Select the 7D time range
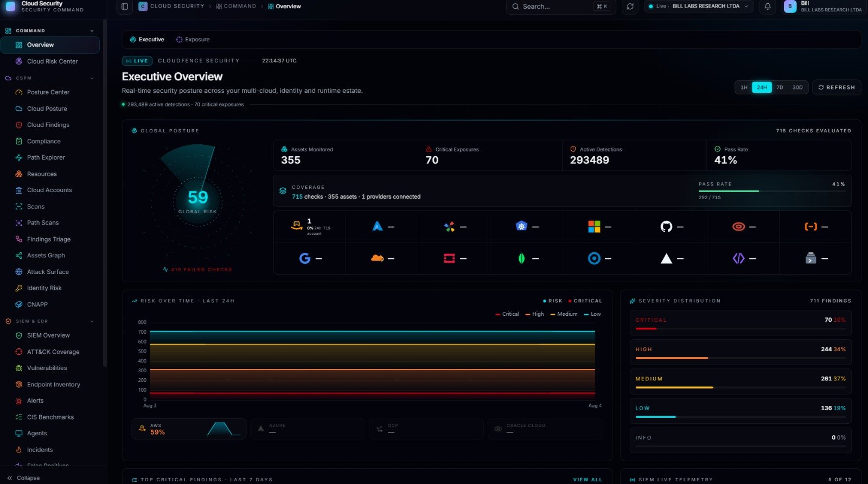Viewport: 868px width, 484px height. tap(780, 87)
